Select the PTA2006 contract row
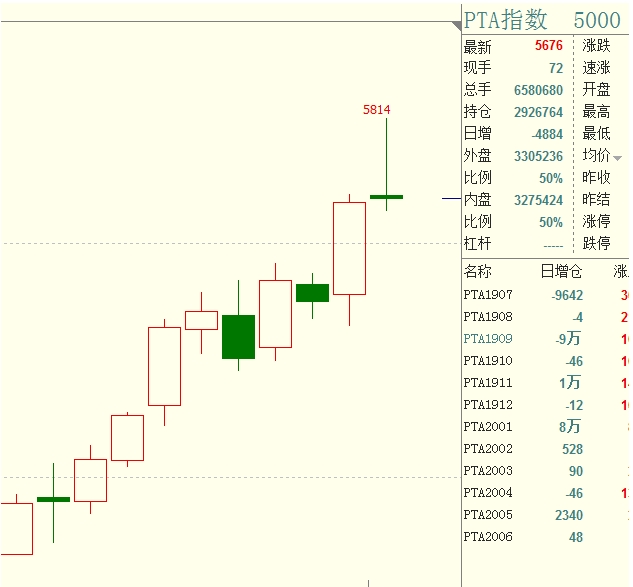 (x=488, y=537)
